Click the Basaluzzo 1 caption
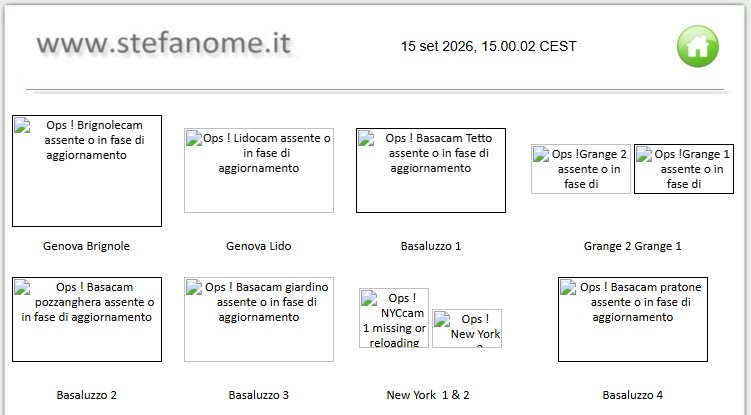This screenshot has width=751, height=415. click(x=431, y=246)
